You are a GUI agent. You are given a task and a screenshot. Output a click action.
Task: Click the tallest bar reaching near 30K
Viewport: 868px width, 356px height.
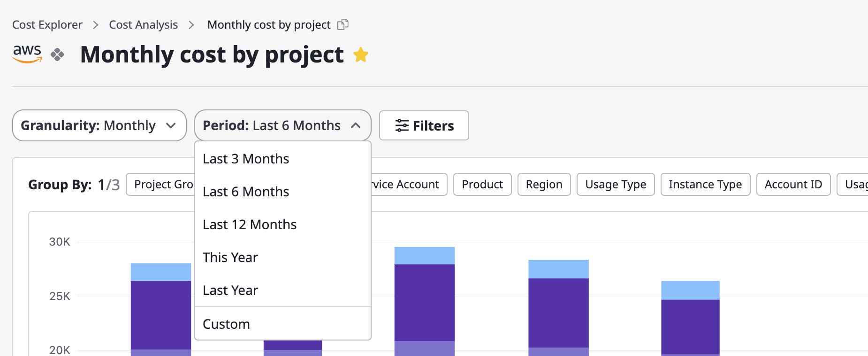tap(425, 302)
